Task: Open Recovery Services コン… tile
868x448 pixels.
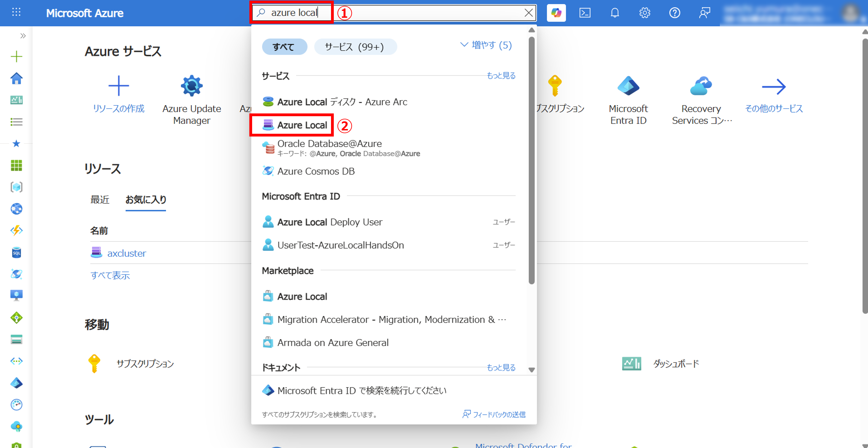Action: [702, 100]
